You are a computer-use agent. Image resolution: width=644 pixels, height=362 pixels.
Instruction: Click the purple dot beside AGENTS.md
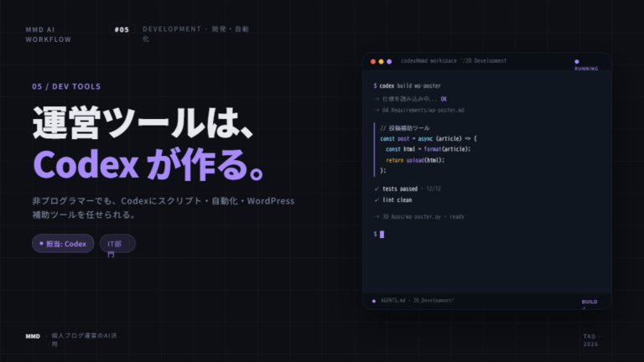[374, 301]
